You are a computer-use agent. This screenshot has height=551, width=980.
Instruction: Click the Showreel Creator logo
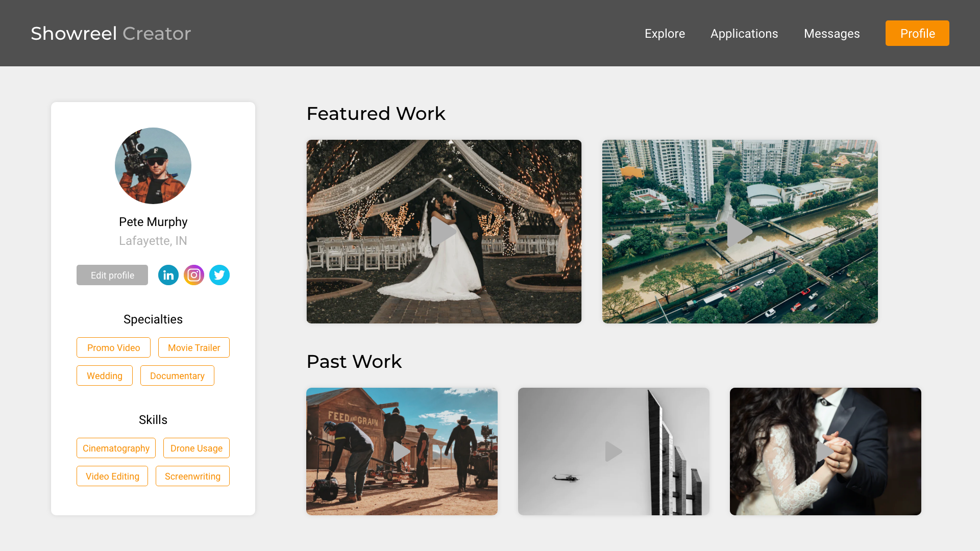[111, 34]
